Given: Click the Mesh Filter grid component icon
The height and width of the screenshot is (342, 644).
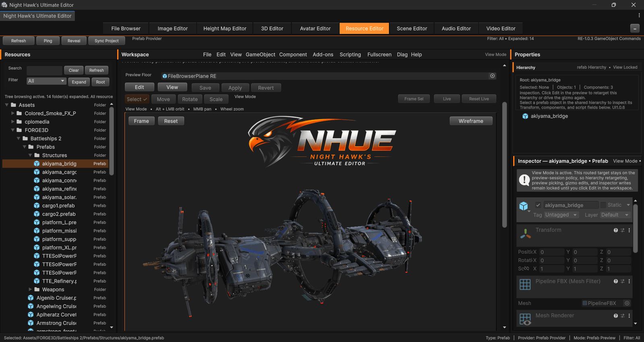Looking at the screenshot, I should tap(525, 284).
